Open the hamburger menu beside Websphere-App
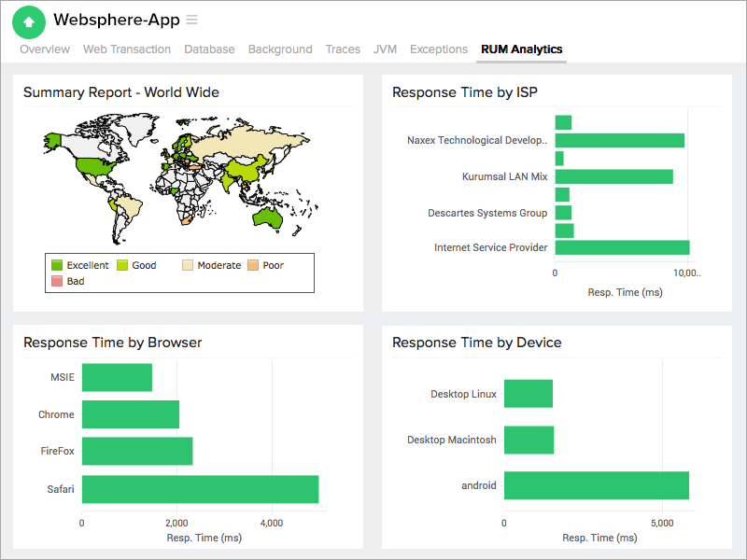This screenshot has width=747, height=560. pos(191,19)
